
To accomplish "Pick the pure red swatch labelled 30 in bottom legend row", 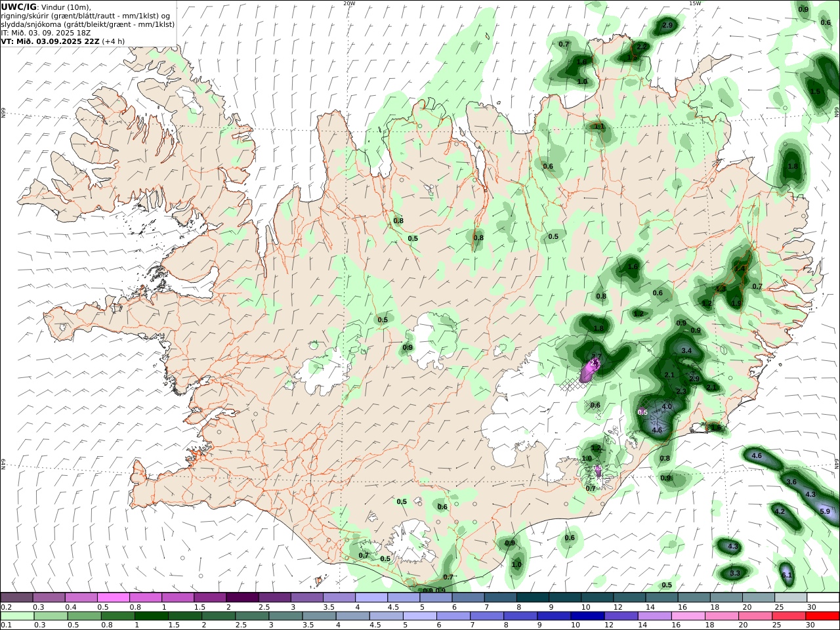I will point(823,616).
